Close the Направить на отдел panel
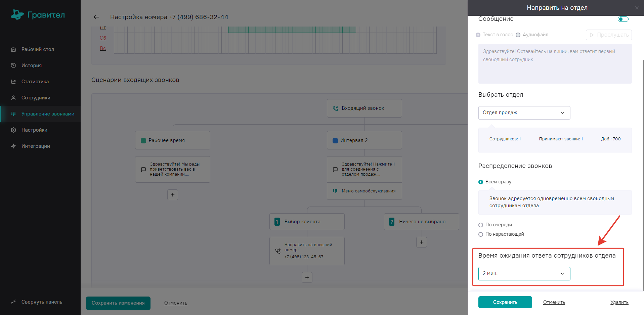This screenshot has width=644, height=315. [x=637, y=8]
